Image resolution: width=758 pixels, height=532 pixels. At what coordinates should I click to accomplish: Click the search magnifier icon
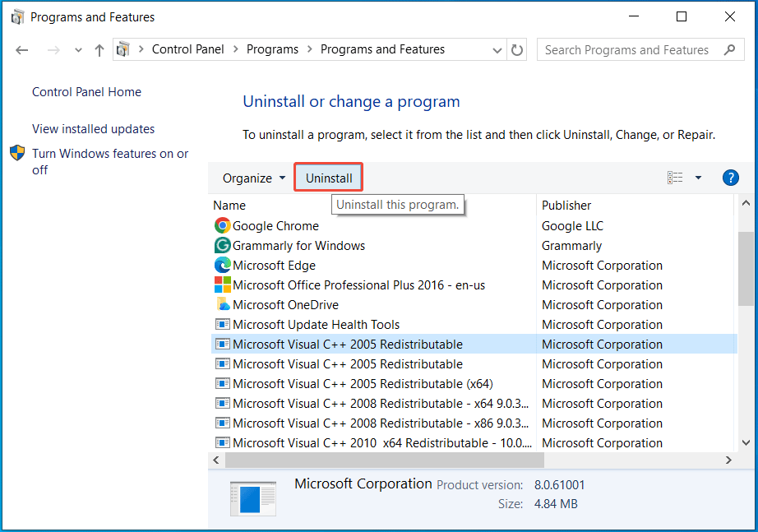click(730, 49)
